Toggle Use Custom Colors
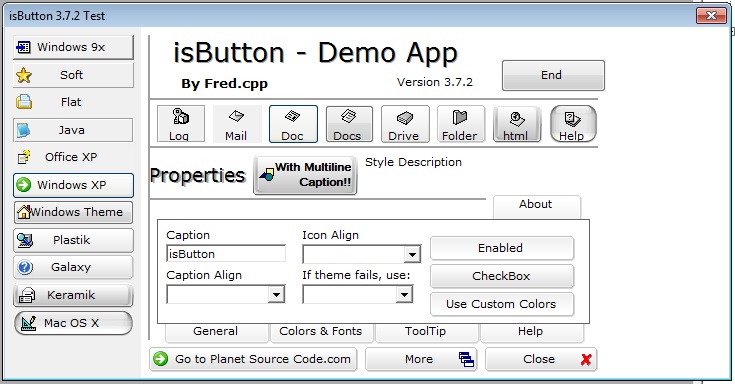This screenshot has height=384, width=735. (502, 304)
